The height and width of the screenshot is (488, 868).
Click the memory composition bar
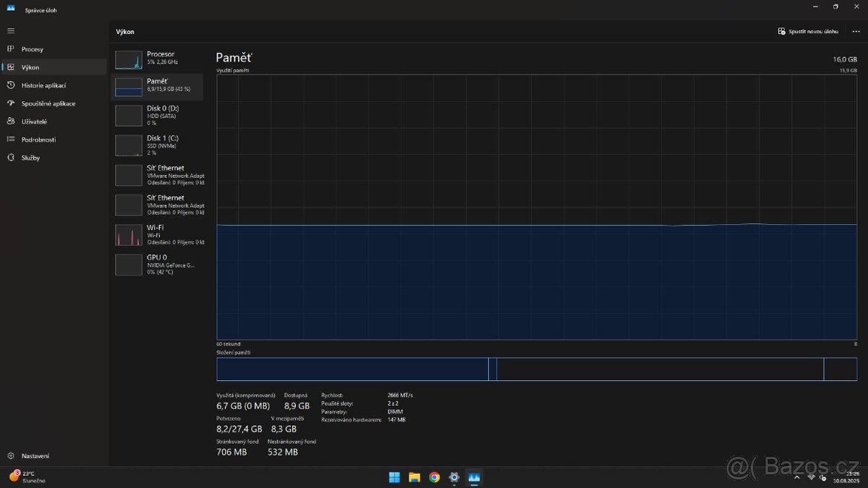tap(536, 369)
